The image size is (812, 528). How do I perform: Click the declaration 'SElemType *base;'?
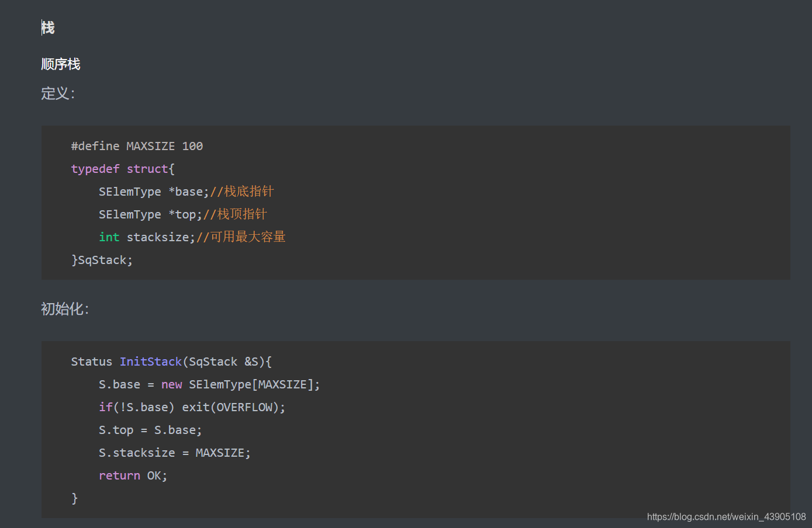click(x=154, y=192)
